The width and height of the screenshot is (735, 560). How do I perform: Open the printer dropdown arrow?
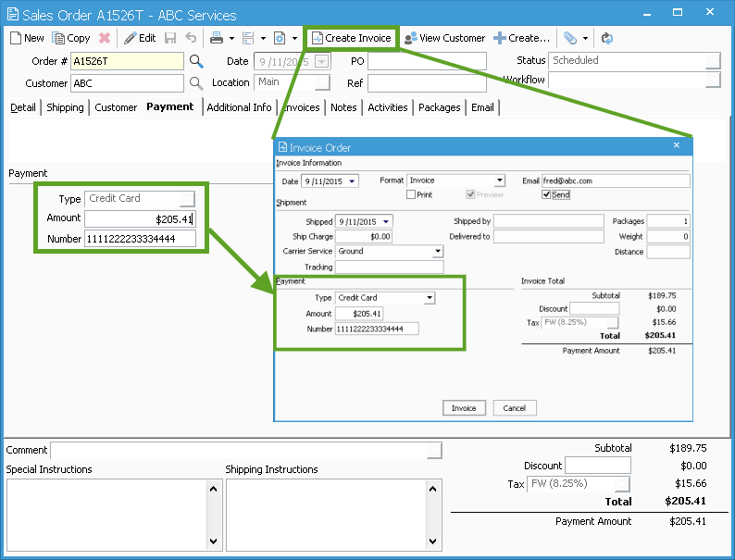click(231, 39)
